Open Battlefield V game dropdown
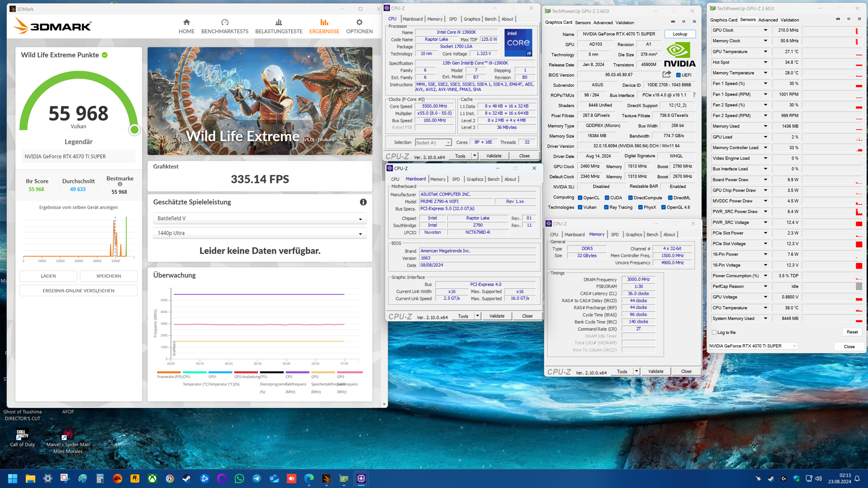Screen dimensions: 868x488 tap(259, 219)
